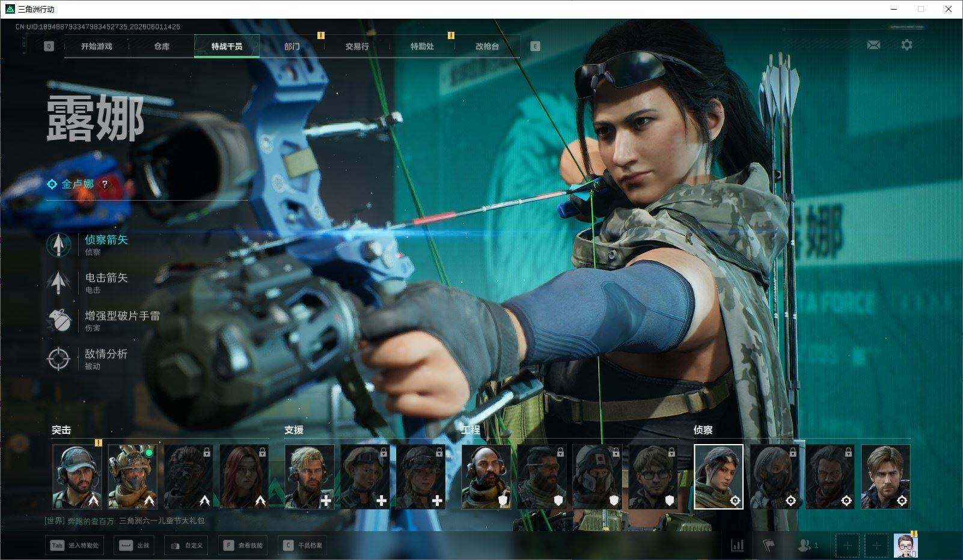Click the 出战 deploy button
The image size is (963, 560).
click(x=135, y=546)
